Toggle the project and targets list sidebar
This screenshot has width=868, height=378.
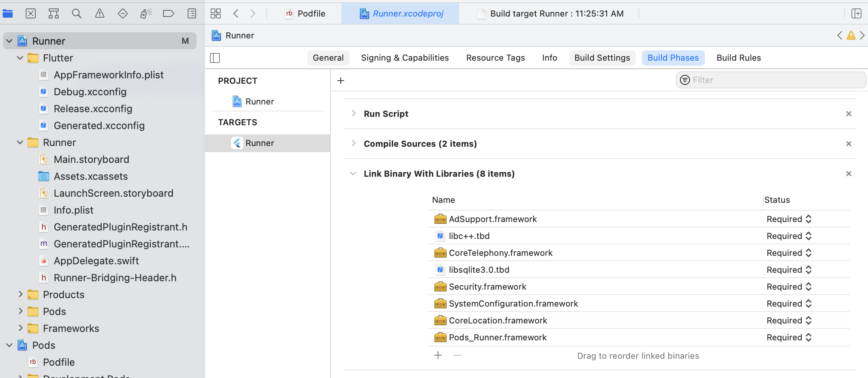(215, 58)
